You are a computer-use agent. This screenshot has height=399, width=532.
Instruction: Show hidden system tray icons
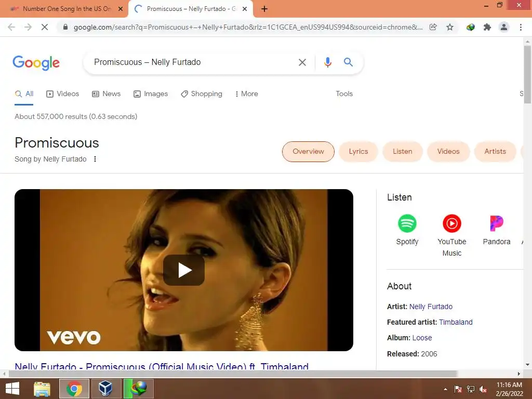coord(445,389)
